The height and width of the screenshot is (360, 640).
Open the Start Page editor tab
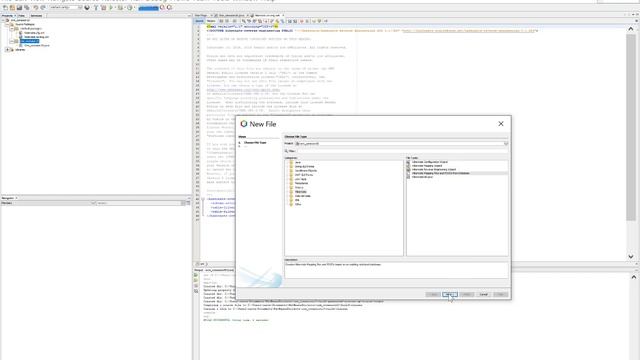[x=201, y=16]
